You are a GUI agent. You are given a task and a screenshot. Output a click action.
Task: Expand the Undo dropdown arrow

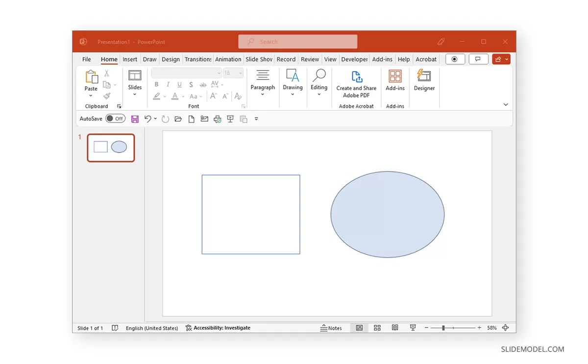coord(155,119)
